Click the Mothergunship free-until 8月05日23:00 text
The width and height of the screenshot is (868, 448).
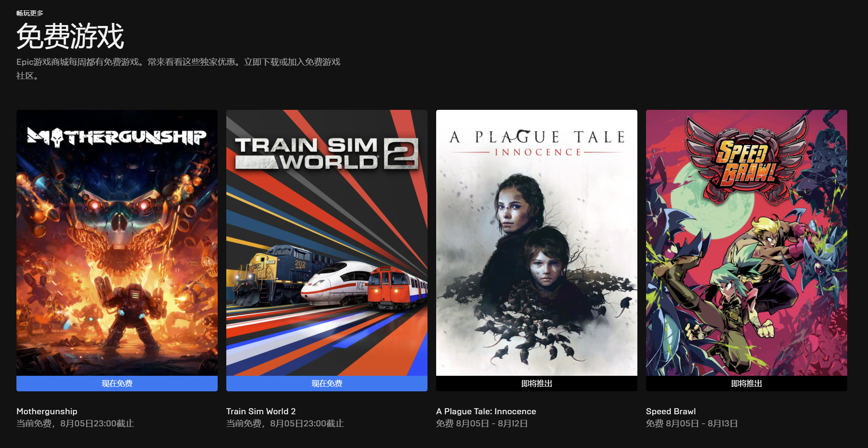[x=75, y=423]
